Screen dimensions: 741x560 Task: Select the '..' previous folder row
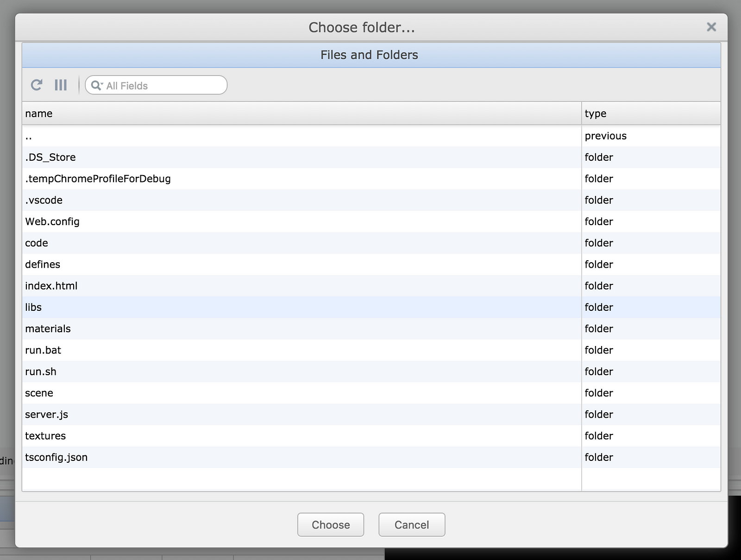(371, 136)
